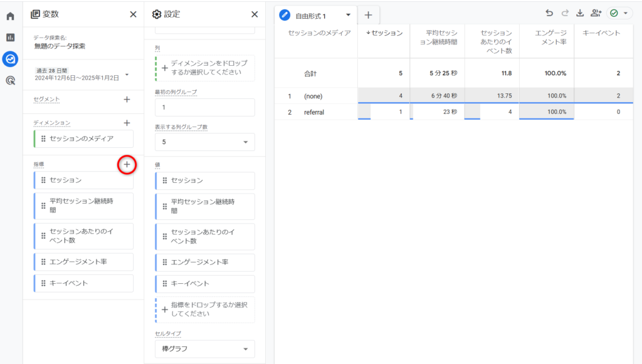642x364 pixels.
Task: Click the undo arrow icon
Action: [550, 14]
